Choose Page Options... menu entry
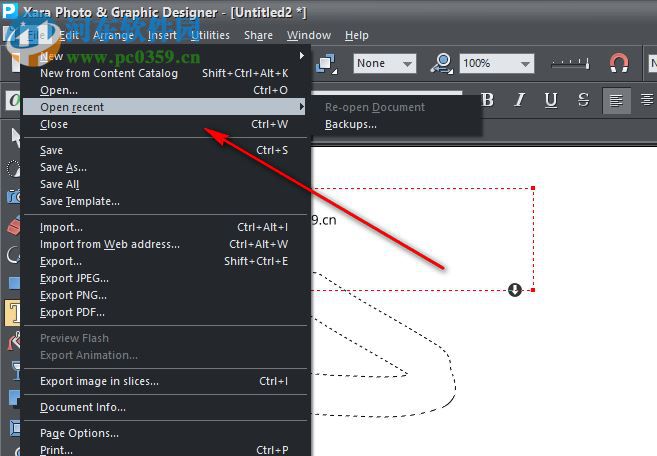This screenshot has width=657, height=456. pyautogui.click(x=165, y=433)
